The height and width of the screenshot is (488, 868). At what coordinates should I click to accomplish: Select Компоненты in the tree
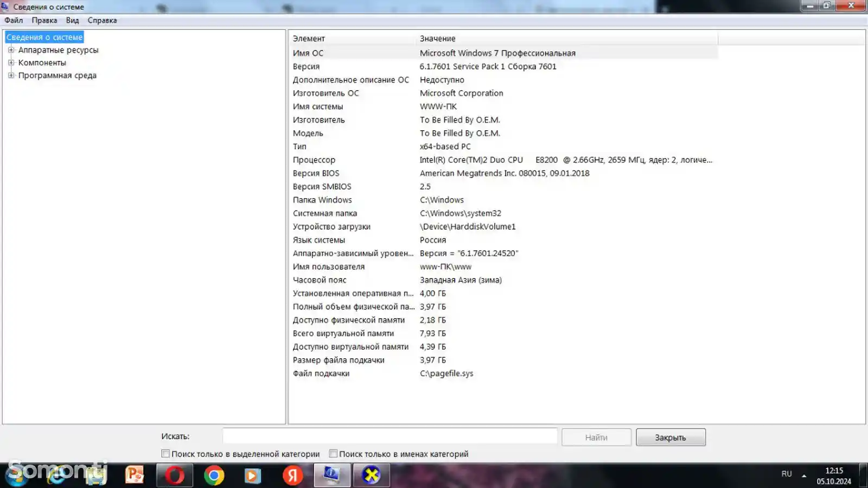click(x=42, y=62)
